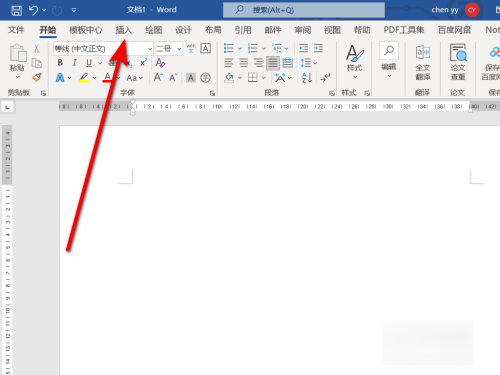Viewport: 500px width, 375px height.
Task: Open line spacing options
Action: coord(308,63)
